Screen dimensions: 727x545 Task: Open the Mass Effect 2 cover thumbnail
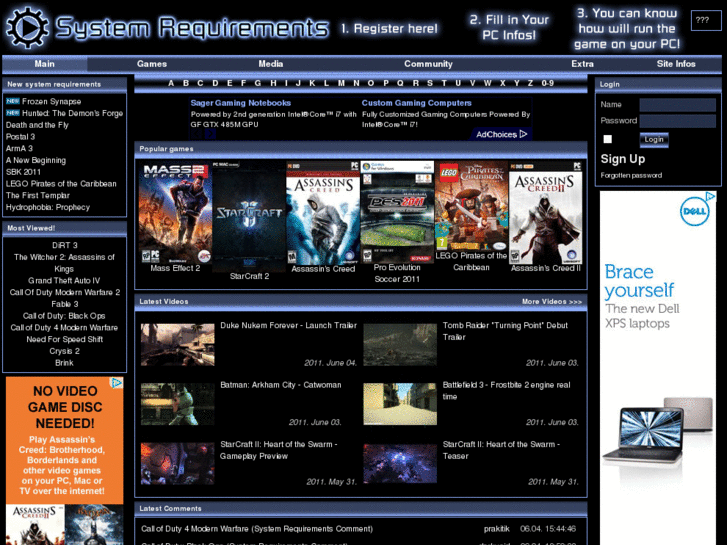coord(175,212)
